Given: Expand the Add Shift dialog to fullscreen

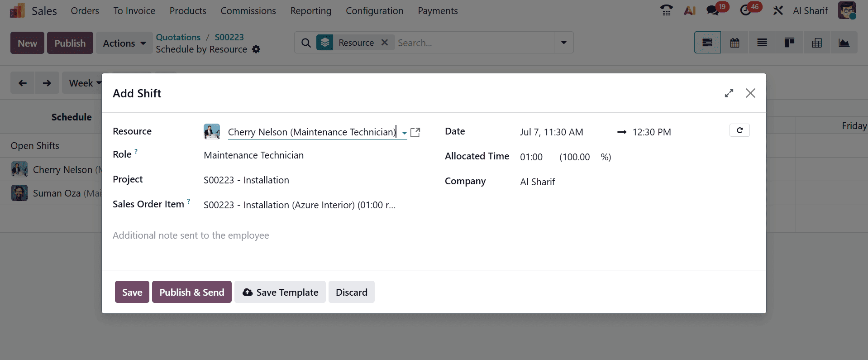Looking at the screenshot, I should pos(729,93).
